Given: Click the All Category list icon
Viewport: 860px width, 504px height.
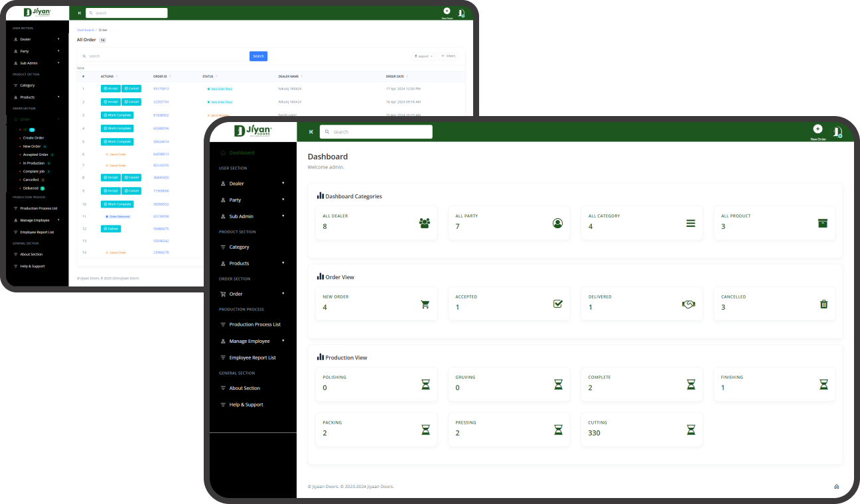Looking at the screenshot, I should pos(690,223).
